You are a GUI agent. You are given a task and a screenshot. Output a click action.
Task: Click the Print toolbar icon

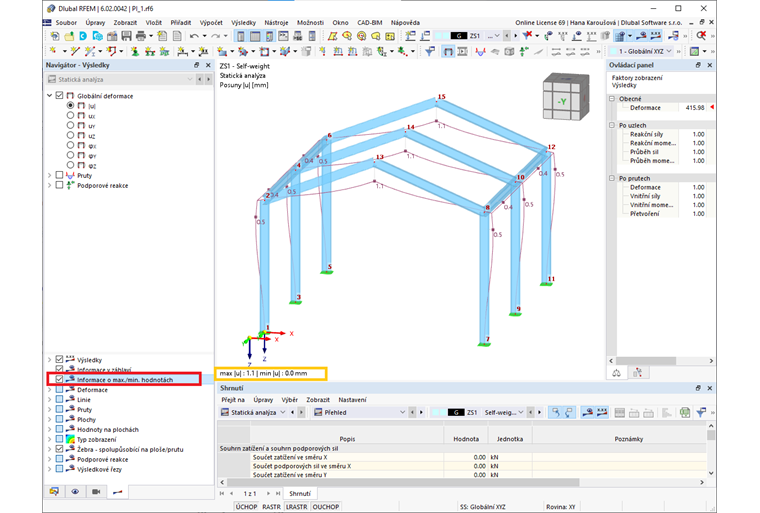(141, 36)
